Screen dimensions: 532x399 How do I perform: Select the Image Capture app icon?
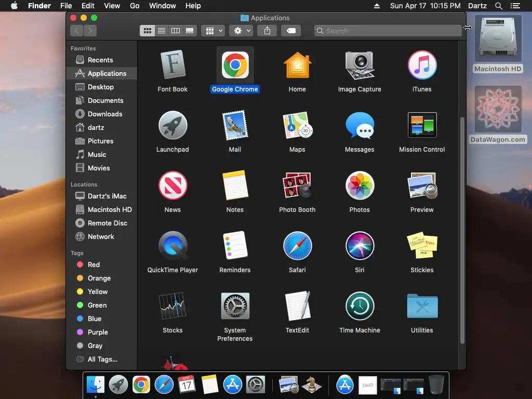pos(360,65)
